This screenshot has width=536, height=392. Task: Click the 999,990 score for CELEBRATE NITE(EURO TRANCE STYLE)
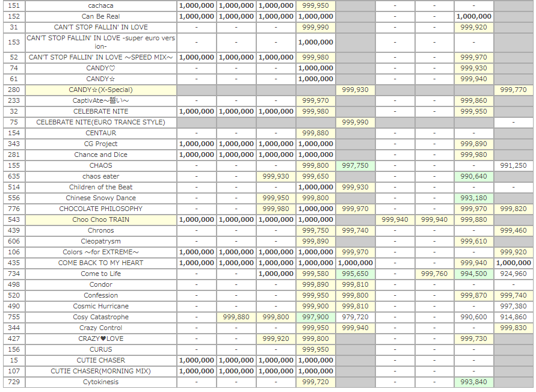[355, 123]
